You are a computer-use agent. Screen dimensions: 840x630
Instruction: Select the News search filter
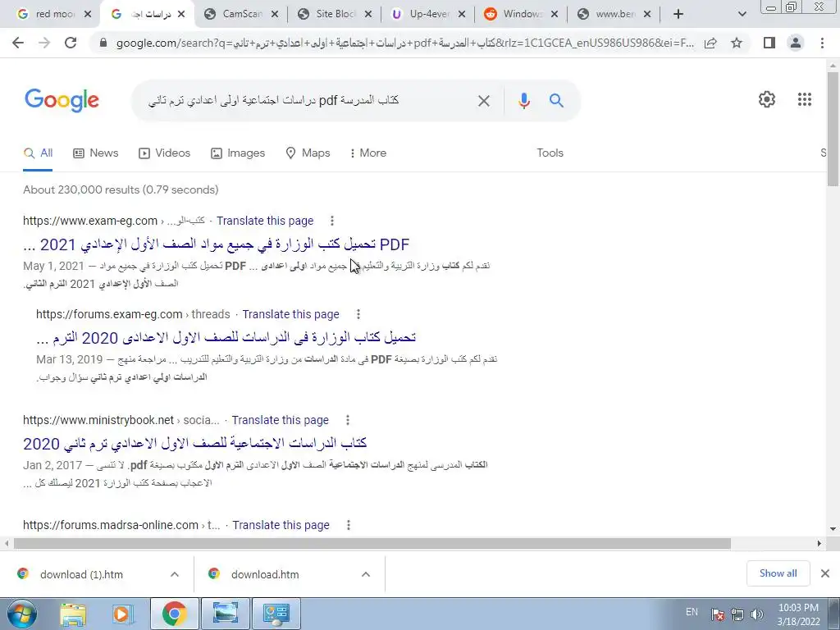[96, 153]
